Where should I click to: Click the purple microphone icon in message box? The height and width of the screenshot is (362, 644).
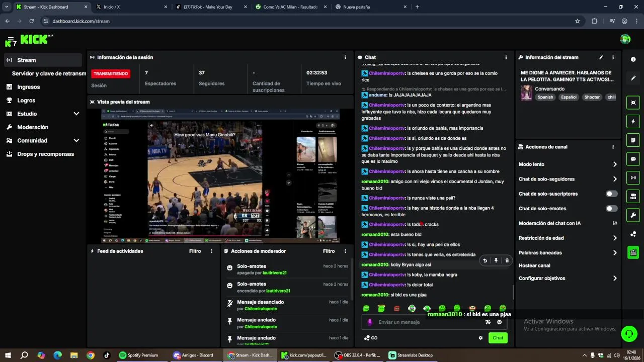pos(370,322)
